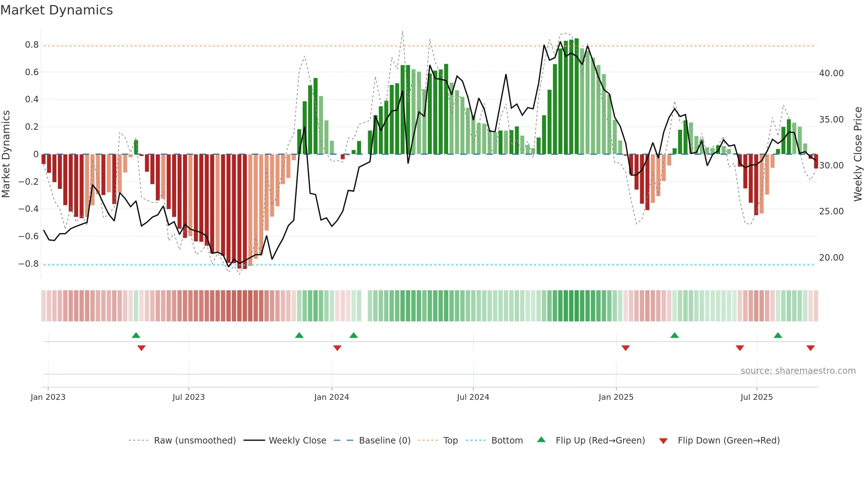Image resolution: width=868 pixels, height=488 pixels.
Task: Click the 0.8 left axis tick label
Action: click(x=32, y=45)
